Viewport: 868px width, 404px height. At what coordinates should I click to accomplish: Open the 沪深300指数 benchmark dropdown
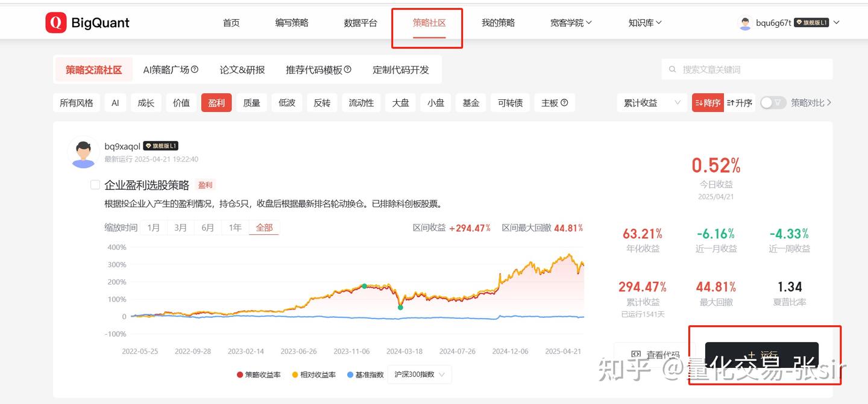pyautogui.click(x=419, y=374)
